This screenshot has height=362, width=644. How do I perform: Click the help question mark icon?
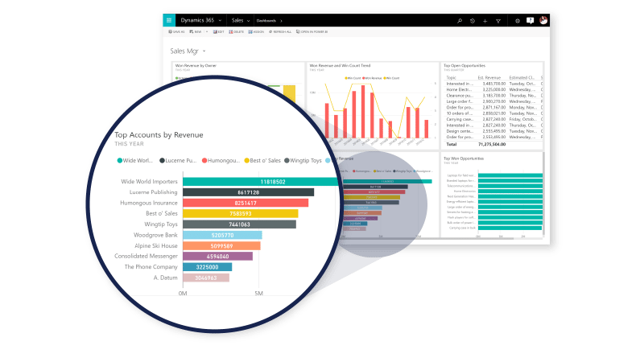530,21
